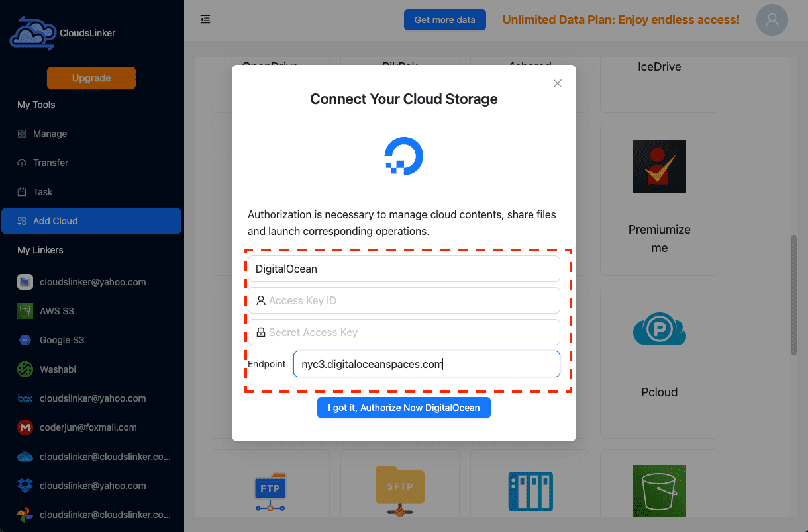808x532 pixels.
Task: Click the Google S3 linker icon
Action: point(25,340)
